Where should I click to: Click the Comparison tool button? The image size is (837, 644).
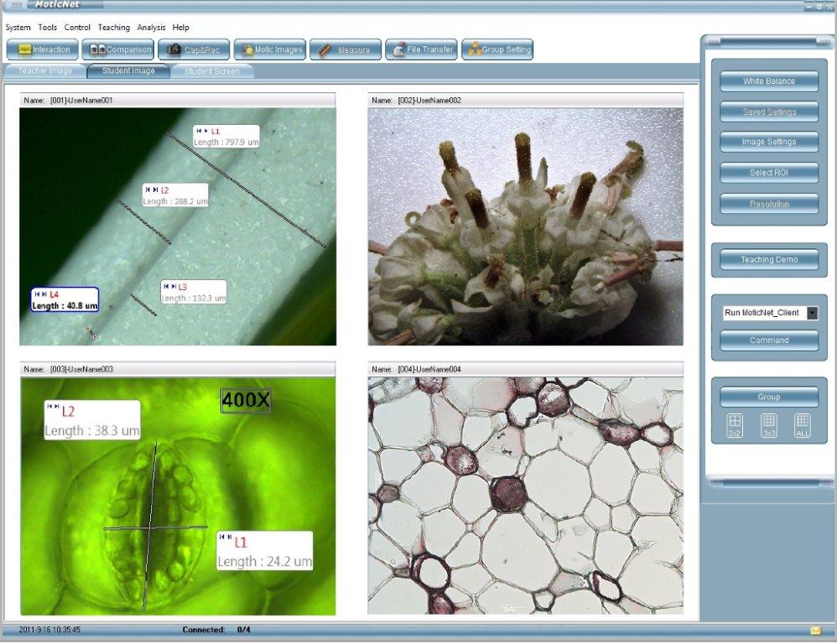pyautogui.click(x=118, y=49)
